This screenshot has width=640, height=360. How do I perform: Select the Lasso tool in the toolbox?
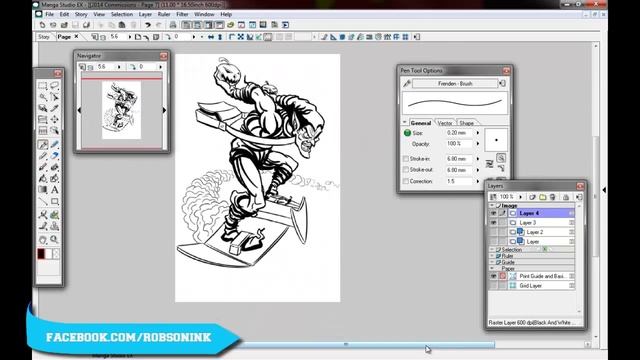(x=54, y=86)
